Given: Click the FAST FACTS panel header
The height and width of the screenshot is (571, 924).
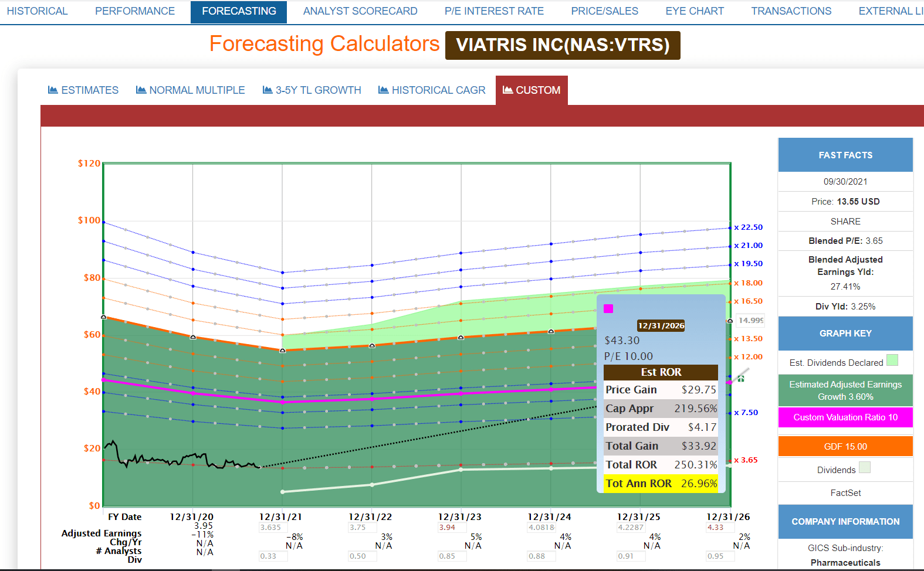Looking at the screenshot, I should 845,155.
